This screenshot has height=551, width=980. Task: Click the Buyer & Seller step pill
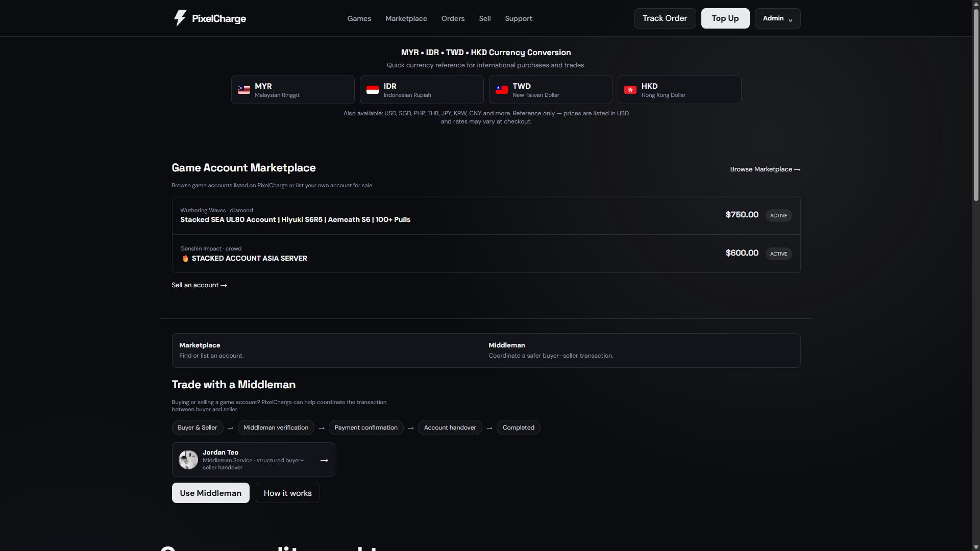pyautogui.click(x=198, y=428)
